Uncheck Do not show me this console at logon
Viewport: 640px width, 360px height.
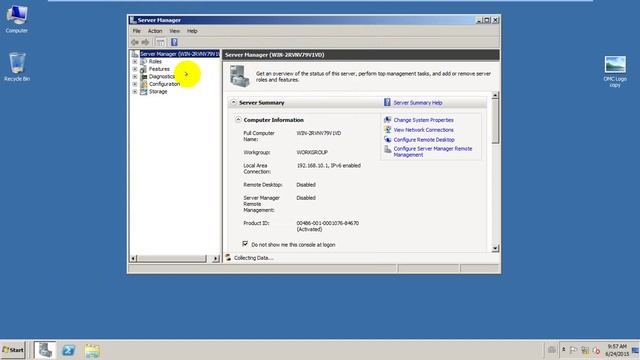[x=245, y=244]
